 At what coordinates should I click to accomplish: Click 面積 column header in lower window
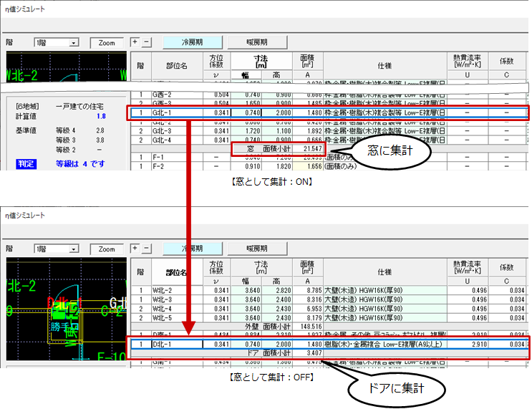pyautogui.click(x=307, y=267)
